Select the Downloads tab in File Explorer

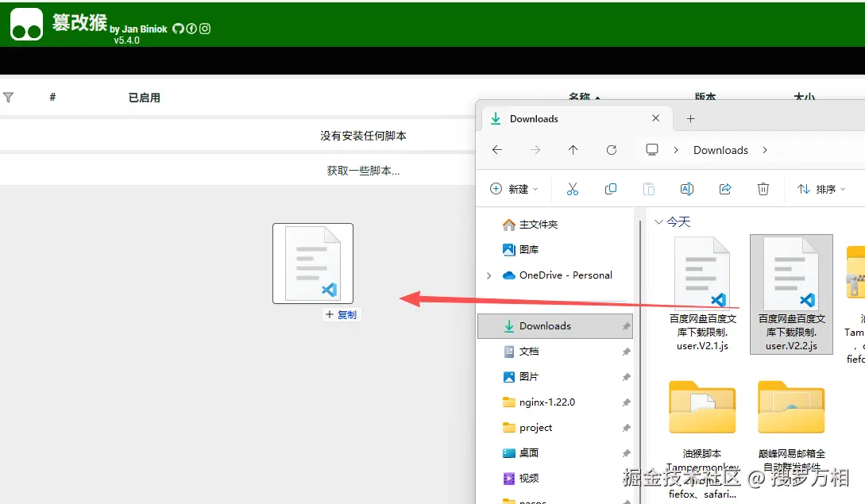click(x=577, y=118)
